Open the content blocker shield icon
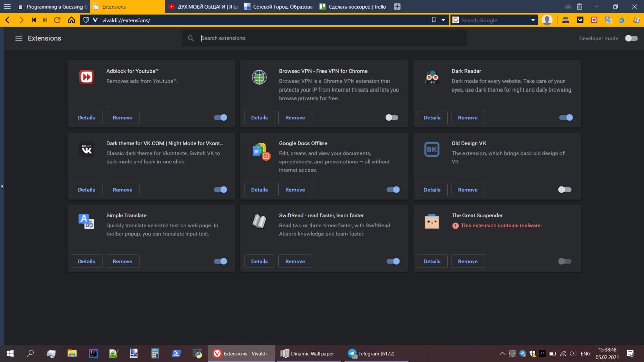 [86, 20]
